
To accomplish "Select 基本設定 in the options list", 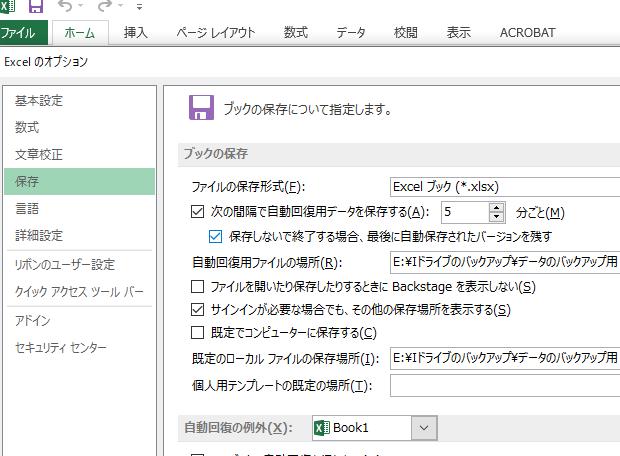I will (39, 101).
